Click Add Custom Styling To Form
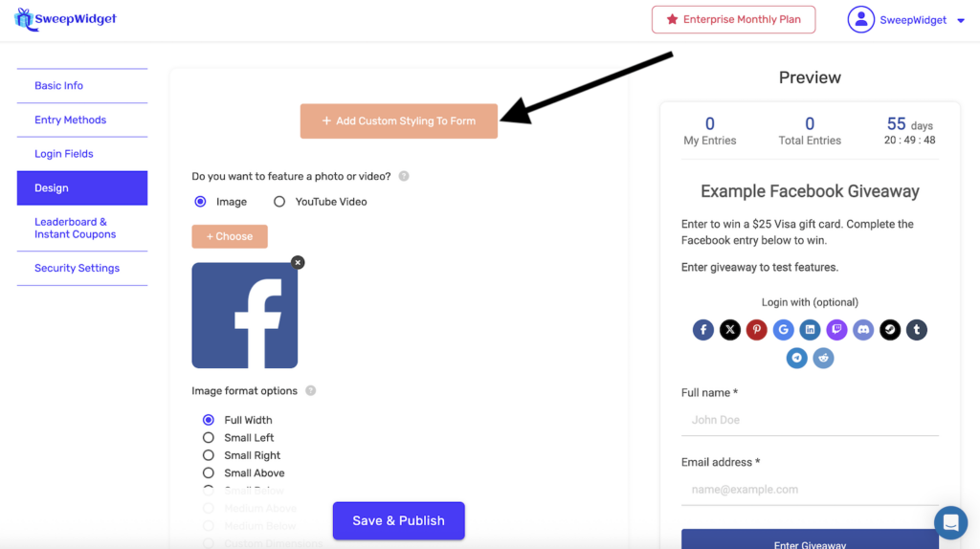 click(x=399, y=121)
